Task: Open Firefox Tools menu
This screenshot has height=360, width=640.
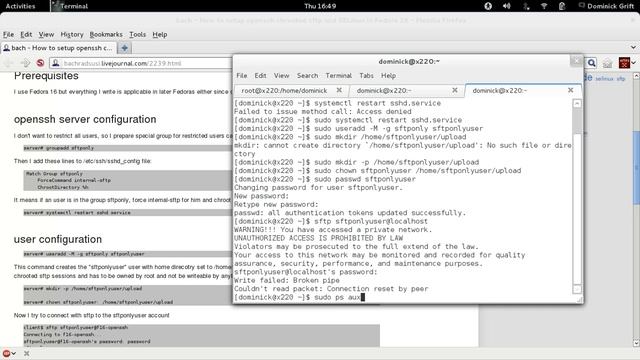Action: point(138,34)
